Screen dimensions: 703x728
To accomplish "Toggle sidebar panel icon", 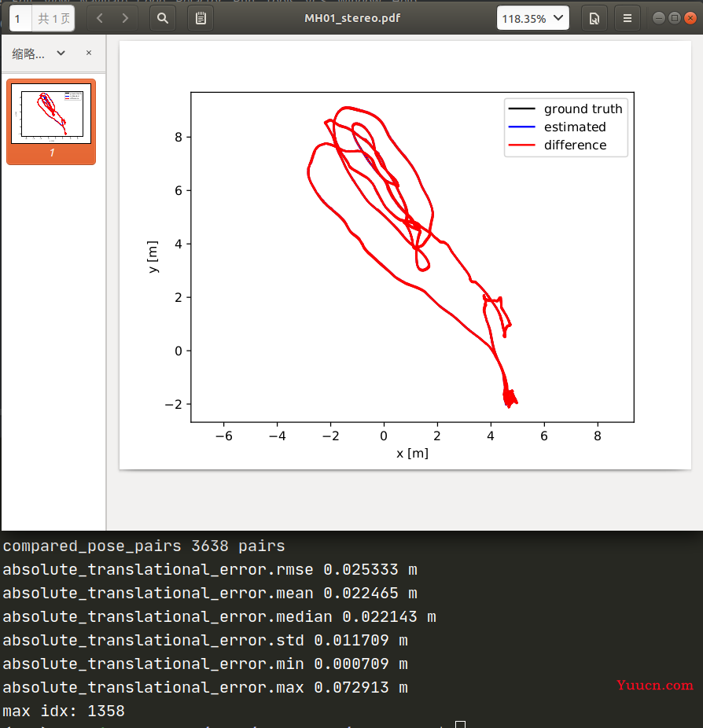I will pos(201,19).
